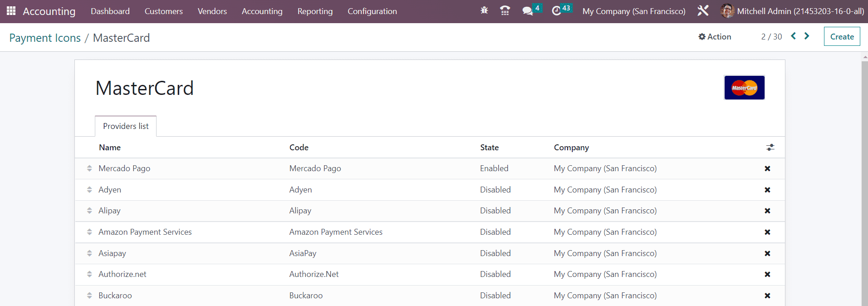Go to previous record arrow

point(793,36)
